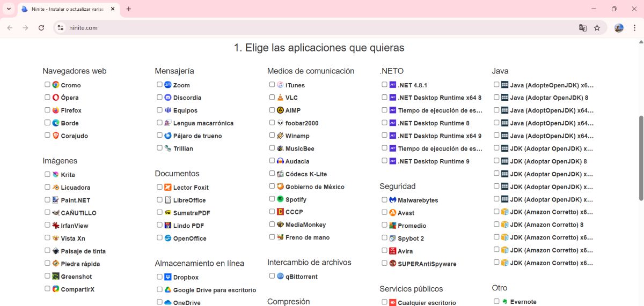
Task: Check the Google Drive para escritorio checkbox
Action: click(160, 289)
